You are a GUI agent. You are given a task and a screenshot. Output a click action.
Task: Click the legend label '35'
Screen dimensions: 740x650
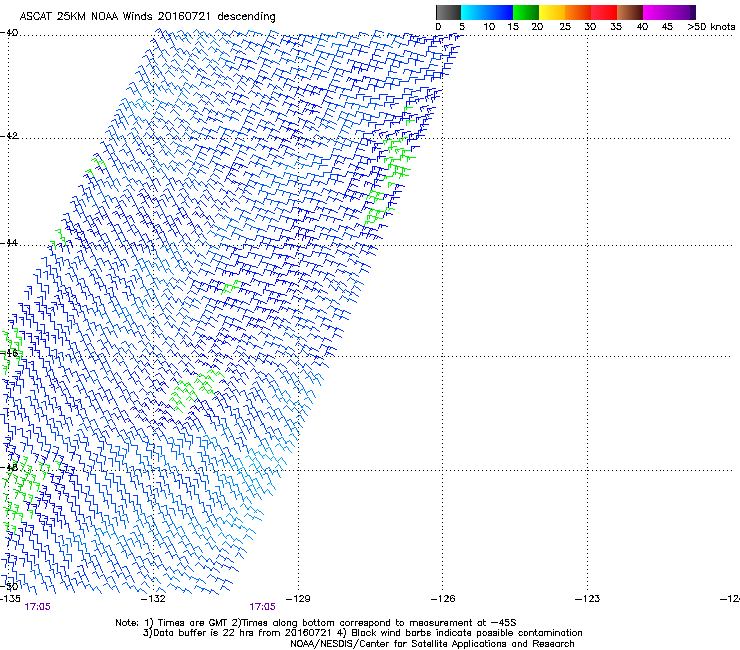click(616, 27)
